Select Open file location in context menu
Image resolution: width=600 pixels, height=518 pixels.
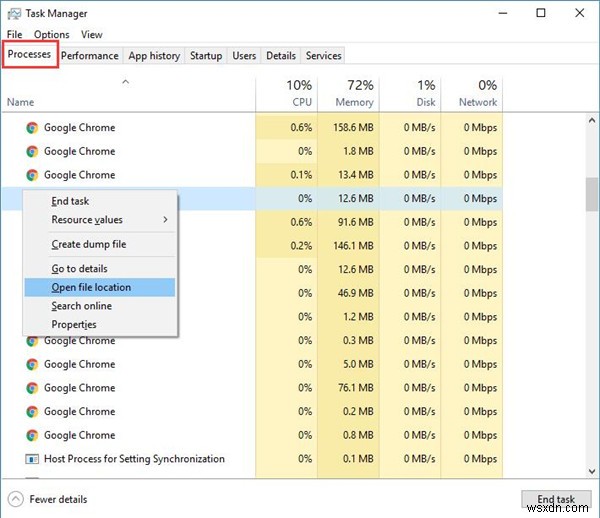[99, 287]
